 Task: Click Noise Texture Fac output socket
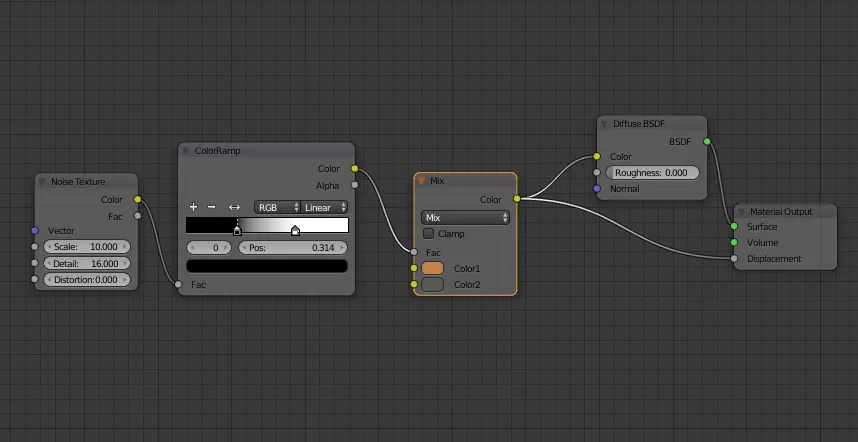pos(137,216)
